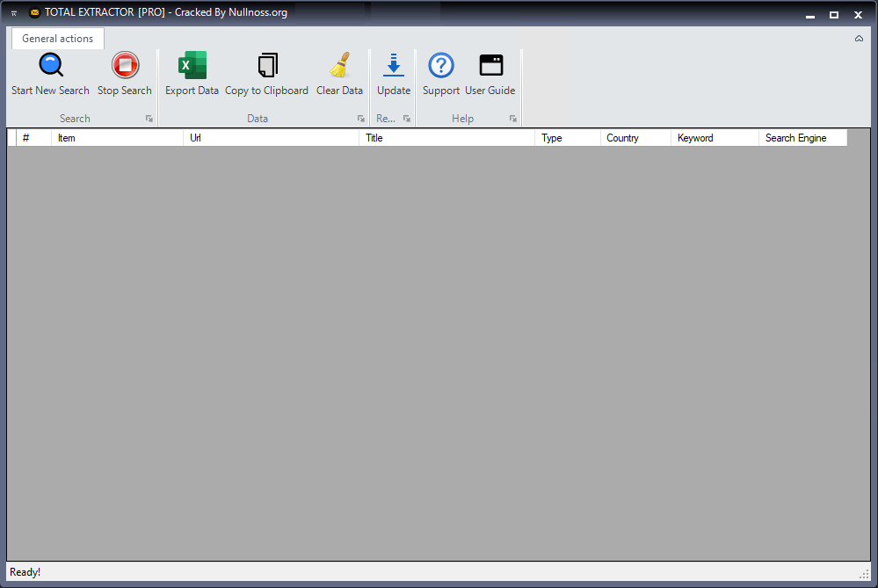The width and height of the screenshot is (878, 588).
Task: Download an update via the Update icon
Action: (x=394, y=74)
